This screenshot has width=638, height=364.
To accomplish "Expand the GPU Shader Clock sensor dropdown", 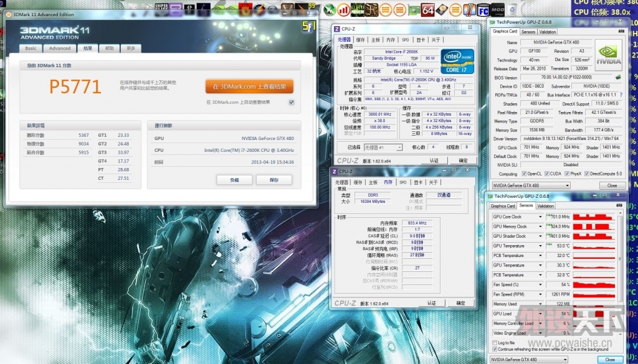I will point(540,236).
